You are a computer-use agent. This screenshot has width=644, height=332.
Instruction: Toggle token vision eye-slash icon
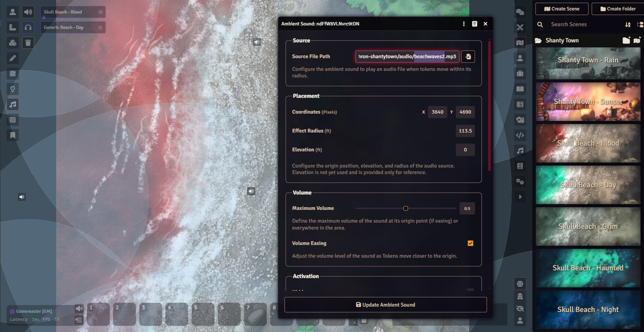(520, 308)
